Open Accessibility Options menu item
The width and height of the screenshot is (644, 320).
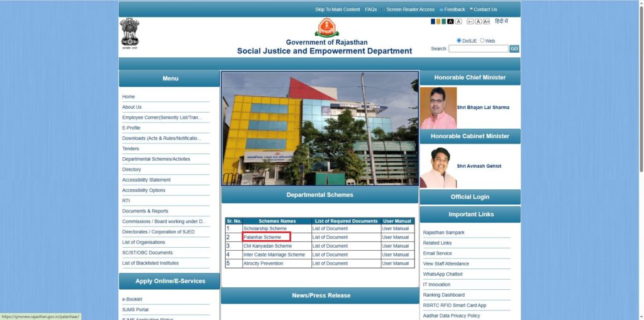click(x=144, y=190)
